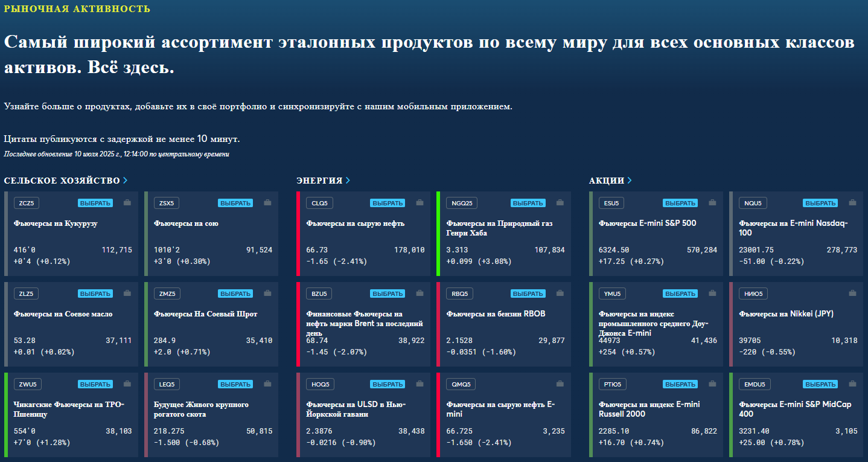Click briefcase icon on НИЮ5 Nikkei card

point(852,294)
